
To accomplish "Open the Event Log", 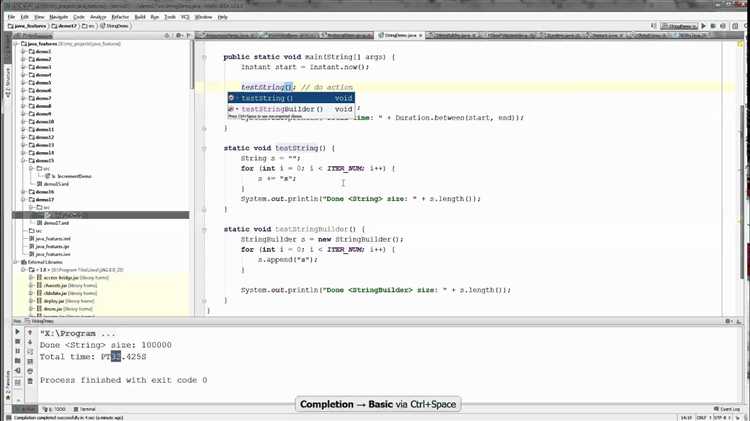I will coord(727,409).
